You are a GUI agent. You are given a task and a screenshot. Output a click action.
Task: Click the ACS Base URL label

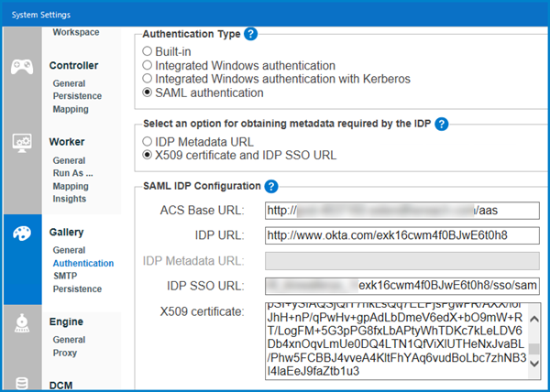pos(202,211)
